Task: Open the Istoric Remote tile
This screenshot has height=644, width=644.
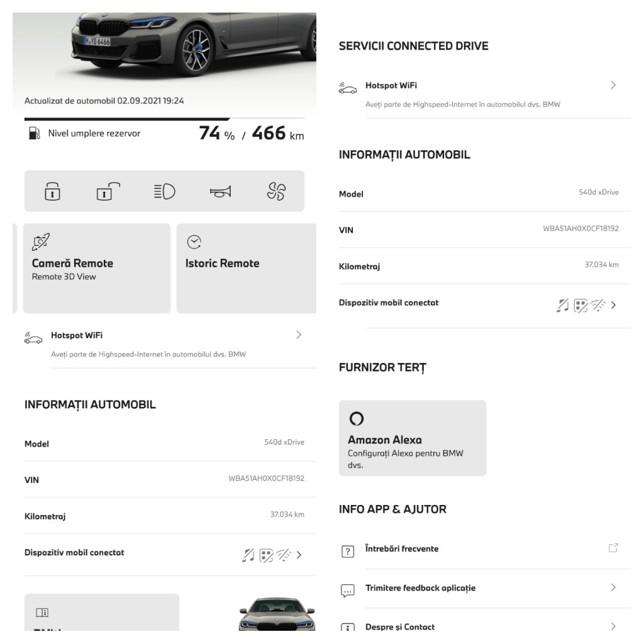Action: pyautogui.click(x=247, y=268)
